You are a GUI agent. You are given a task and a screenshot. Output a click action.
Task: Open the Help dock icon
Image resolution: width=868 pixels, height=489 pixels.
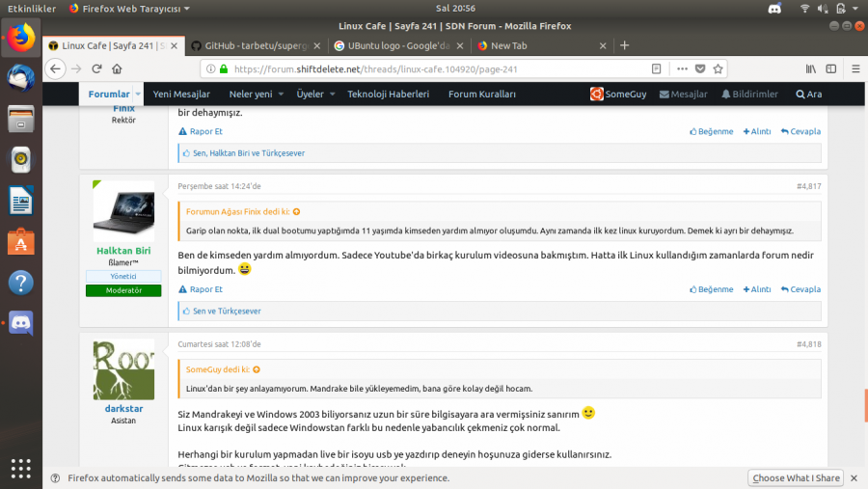tap(21, 283)
